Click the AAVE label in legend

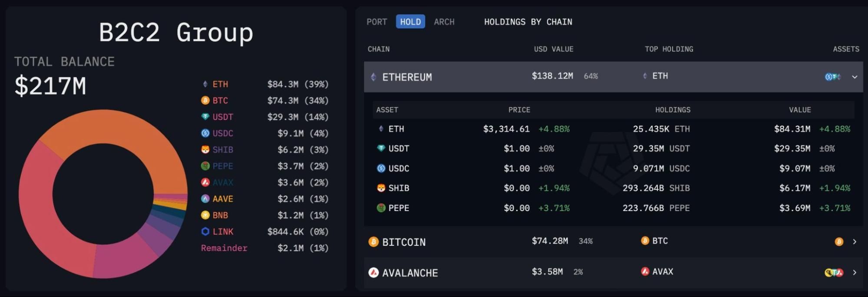point(223,199)
